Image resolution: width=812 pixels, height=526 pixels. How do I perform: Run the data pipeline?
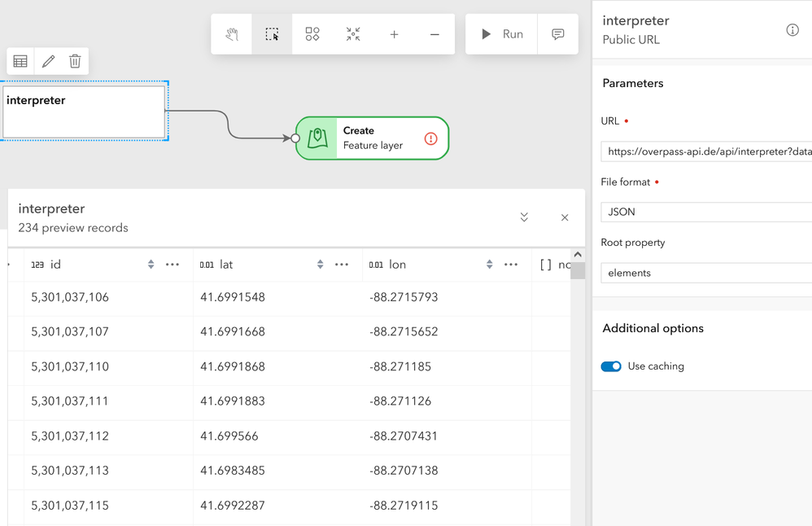pos(502,34)
